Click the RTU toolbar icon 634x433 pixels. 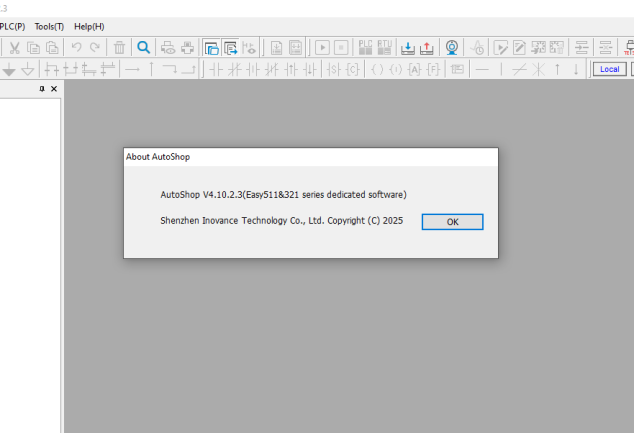(385, 48)
